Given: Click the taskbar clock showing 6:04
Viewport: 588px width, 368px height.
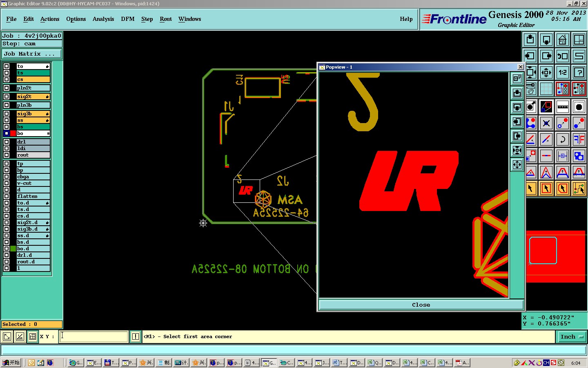Looking at the screenshot, I should click(576, 363).
